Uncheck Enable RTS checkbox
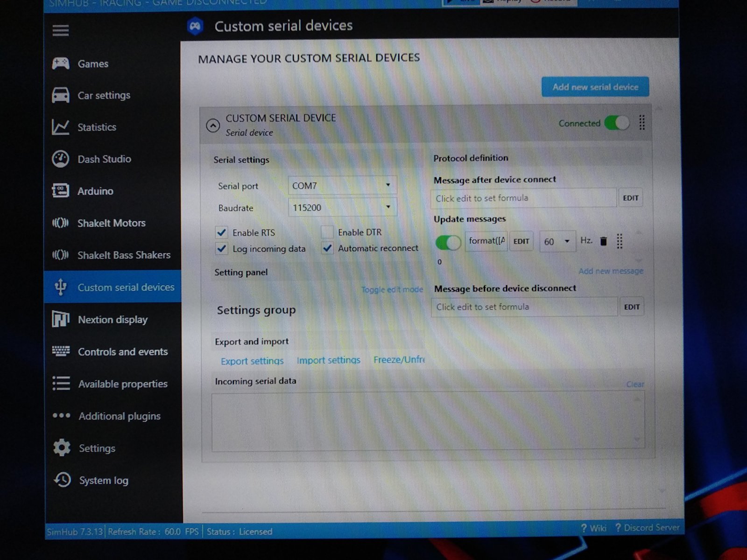Image resolution: width=747 pixels, height=560 pixels. (221, 232)
